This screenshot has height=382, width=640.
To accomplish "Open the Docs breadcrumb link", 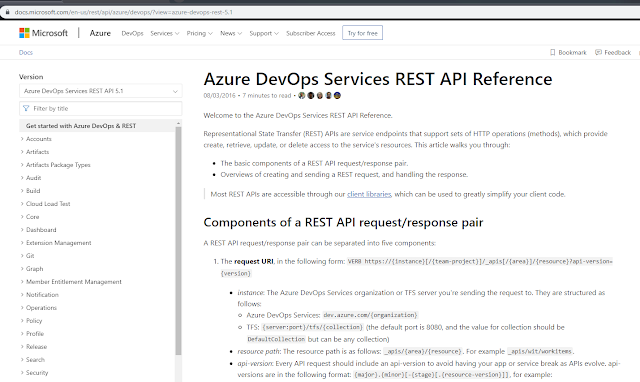I will 26,52.
